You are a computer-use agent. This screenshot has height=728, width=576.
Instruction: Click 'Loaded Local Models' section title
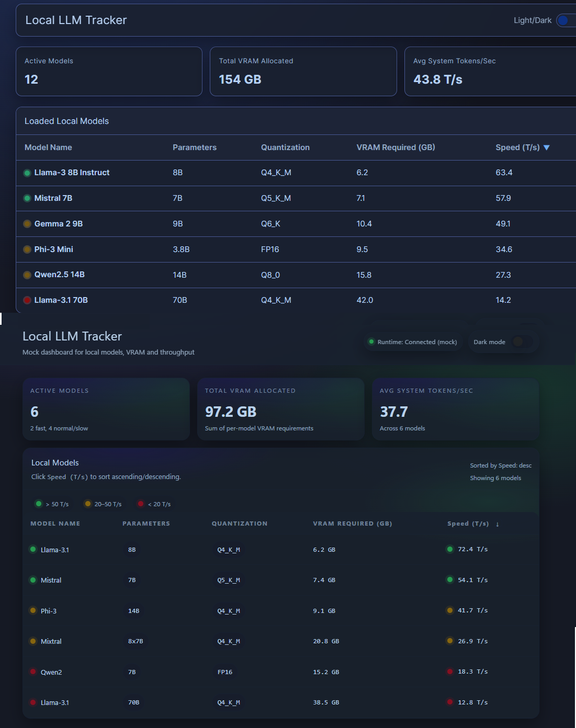[66, 121]
